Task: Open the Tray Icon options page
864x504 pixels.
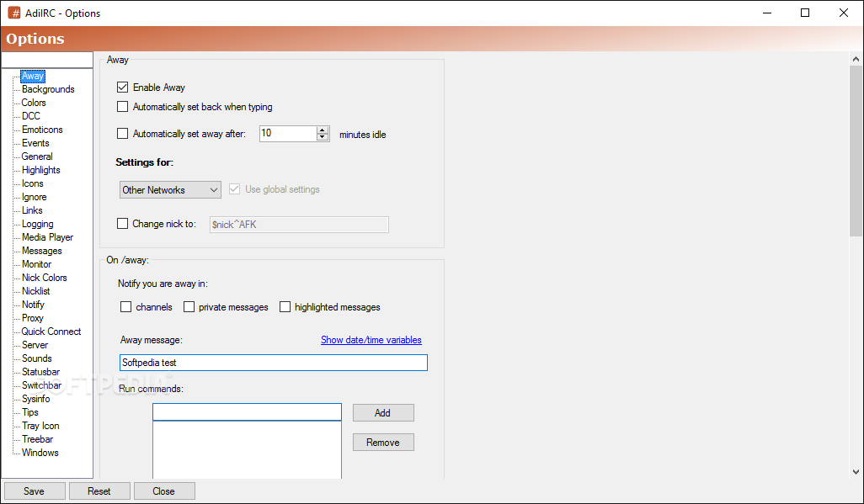Action: pyautogui.click(x=40, y=426)
